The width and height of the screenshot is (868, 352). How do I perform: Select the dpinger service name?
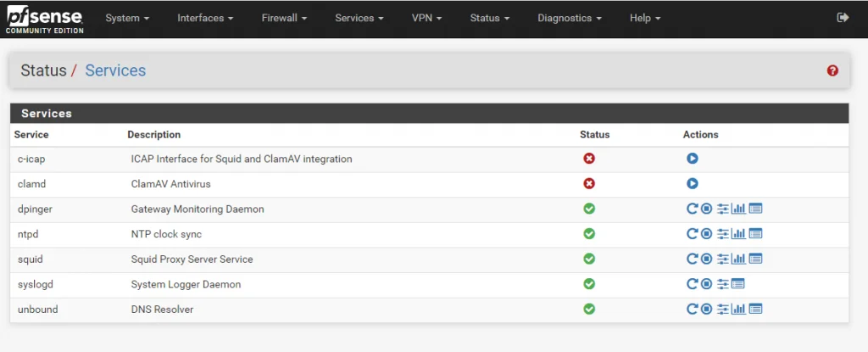click(x=35, y=209)
